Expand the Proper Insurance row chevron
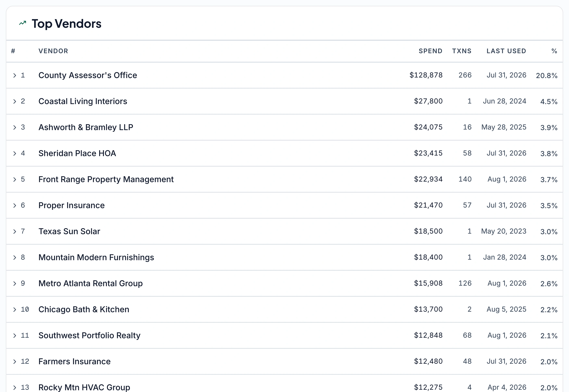The image size is (569, 392). 15,206
